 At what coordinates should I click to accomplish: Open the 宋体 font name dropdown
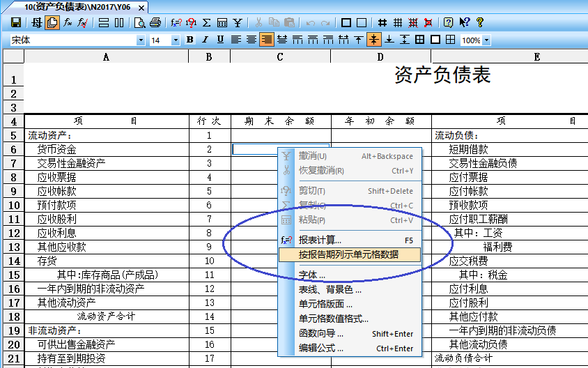coord(141,40)
